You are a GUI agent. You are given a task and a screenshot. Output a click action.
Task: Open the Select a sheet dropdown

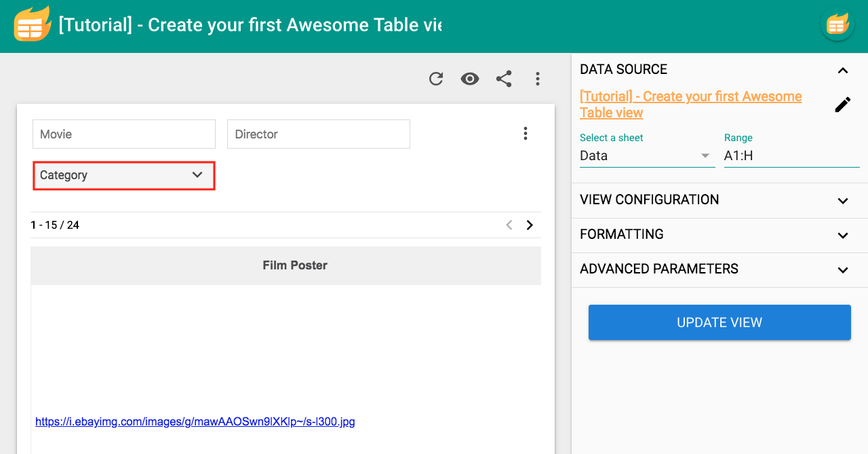point(647,155)
